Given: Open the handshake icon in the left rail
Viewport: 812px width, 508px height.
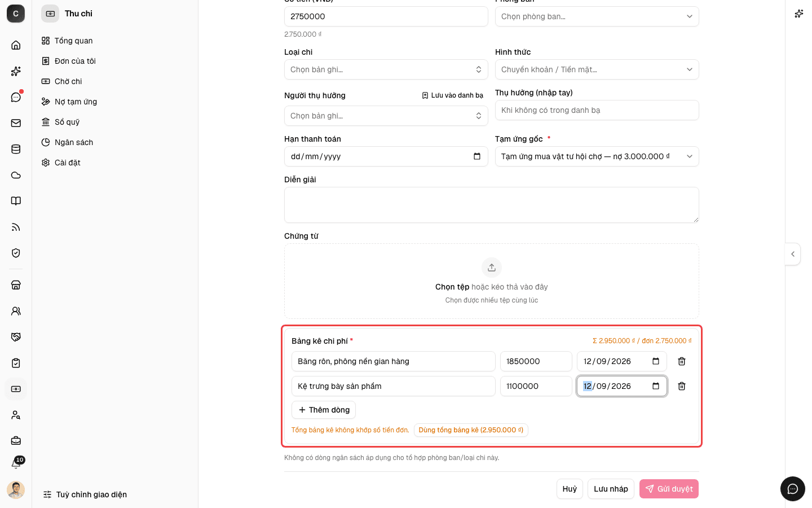Looking at the screenshot, I should 16,337.
